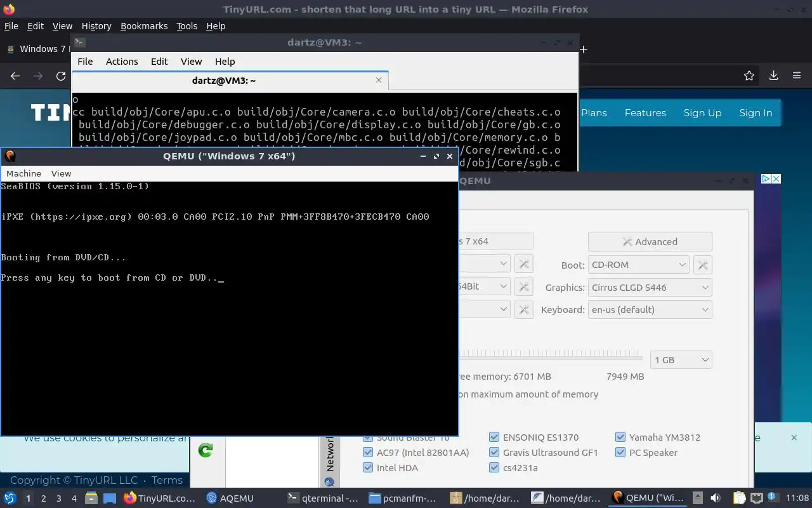Viewport: 812px width, 508px height.
Task: Close the dartz@VM3 terminal tab
Action: [x=379, y=80]
